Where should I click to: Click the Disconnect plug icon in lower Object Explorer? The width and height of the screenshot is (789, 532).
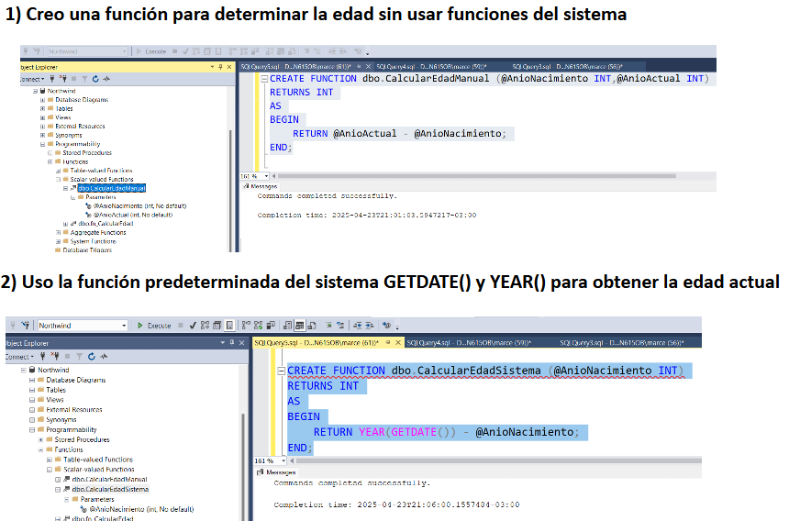tap(55, 356)
